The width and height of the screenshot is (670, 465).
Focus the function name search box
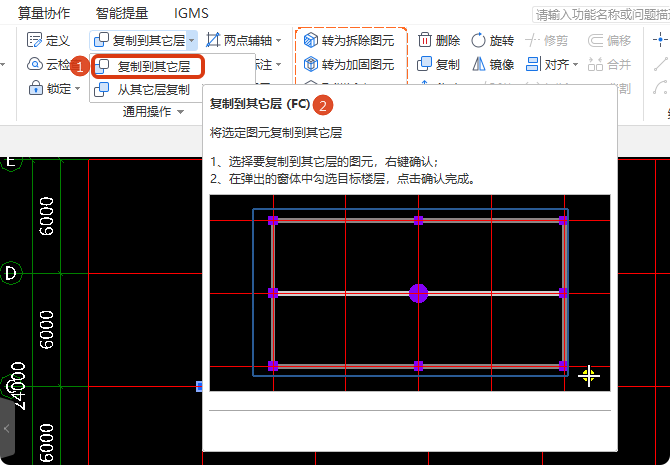[x=601, y=15]
